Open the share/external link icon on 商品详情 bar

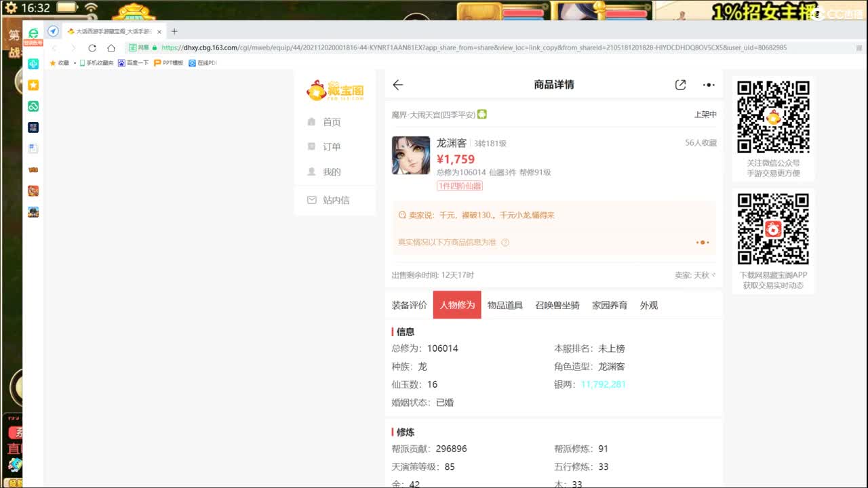680,85
